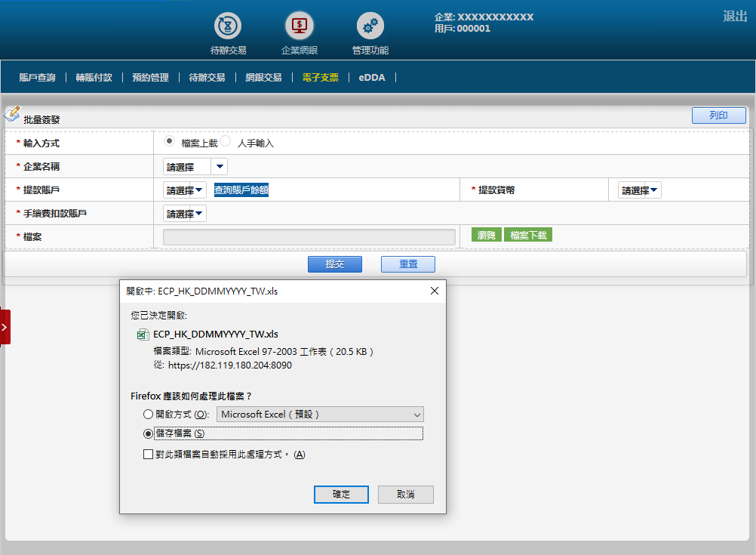Select the 人手輸入 radio button
756x555 pixels.
pos(226,141)
